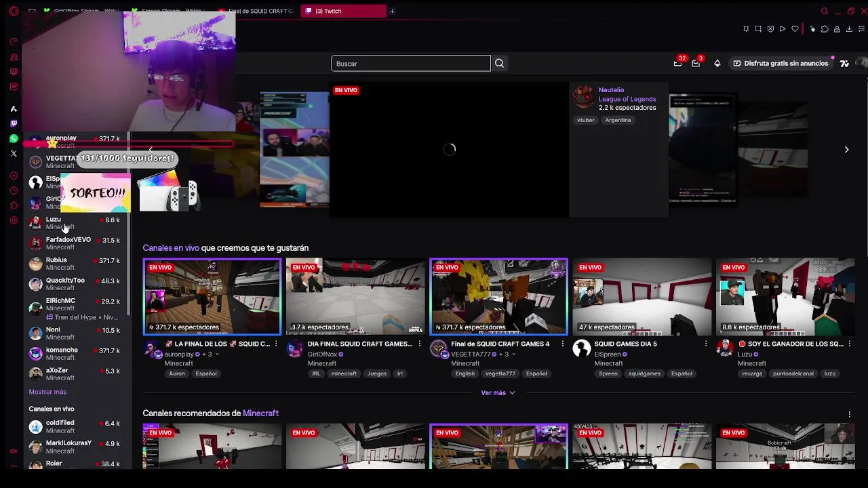Click the send flow arrow icon
This screenshot has height=488, width=868.
pos(783,29)
